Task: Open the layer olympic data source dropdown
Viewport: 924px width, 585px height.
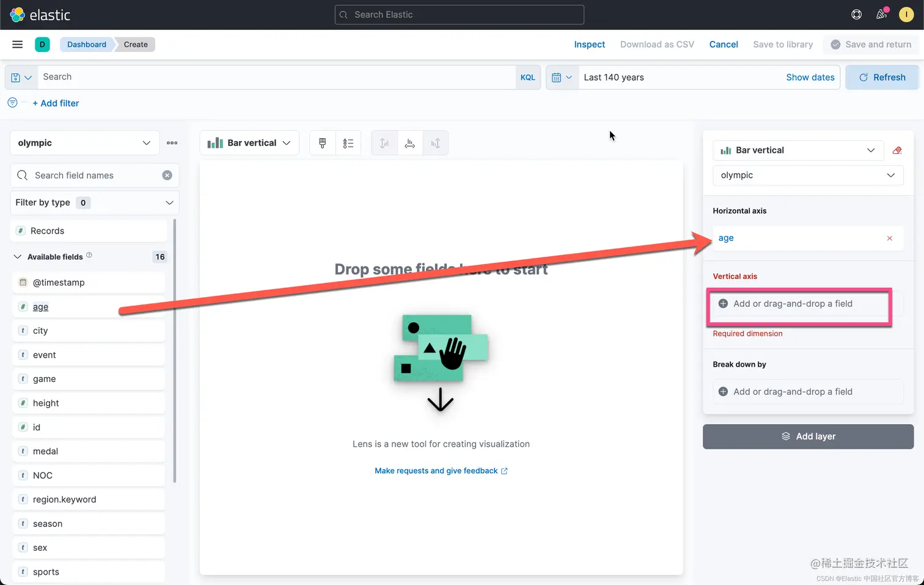Action: (x=808, y=175)
